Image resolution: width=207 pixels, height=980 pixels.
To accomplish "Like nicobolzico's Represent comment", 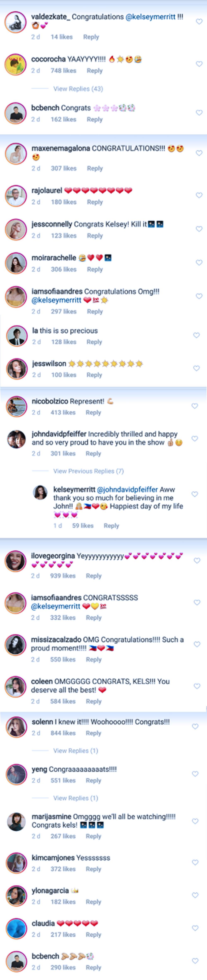I will 195,406.
